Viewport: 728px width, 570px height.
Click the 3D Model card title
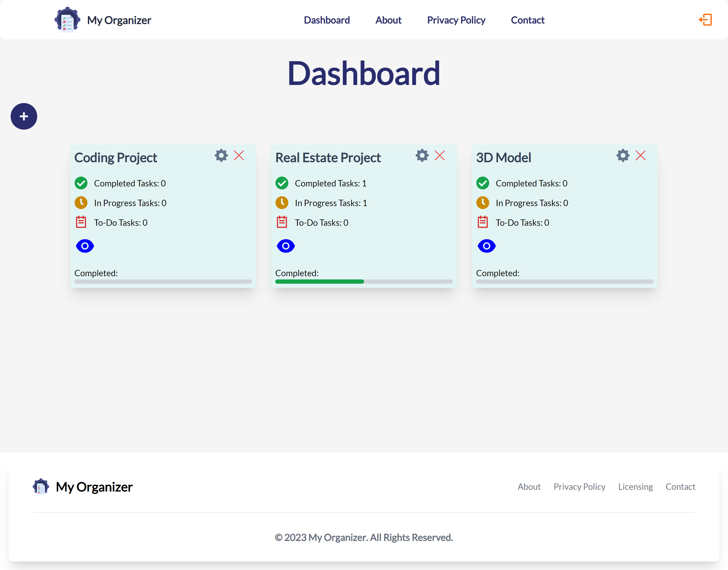(x=503, y=158)
